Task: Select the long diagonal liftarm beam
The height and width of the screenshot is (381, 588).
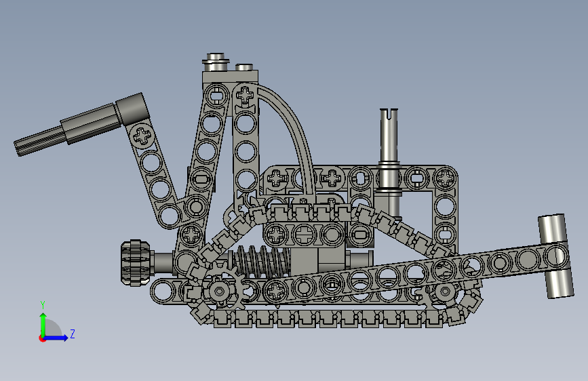Action: click(416, 274)
